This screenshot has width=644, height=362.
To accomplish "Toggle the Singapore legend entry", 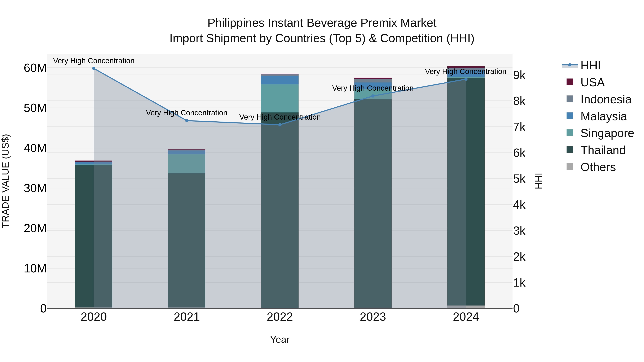I will pyautogui.click(x=600, y=133).
